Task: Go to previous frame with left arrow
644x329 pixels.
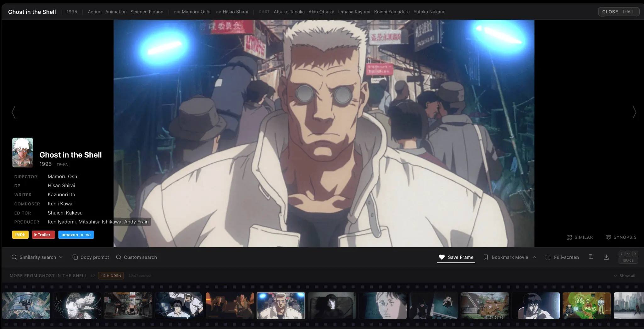Action: point(14,112)
